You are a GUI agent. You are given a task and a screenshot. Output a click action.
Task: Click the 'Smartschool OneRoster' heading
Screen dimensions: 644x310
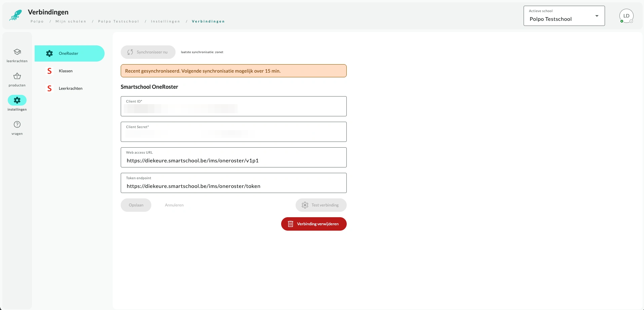[149, 87]
